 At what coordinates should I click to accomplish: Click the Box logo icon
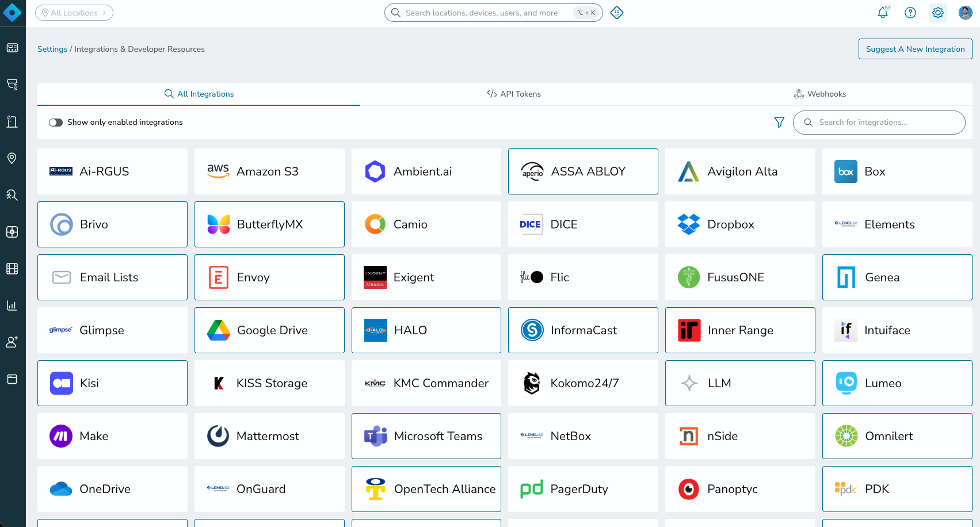(x=846, y=171)
